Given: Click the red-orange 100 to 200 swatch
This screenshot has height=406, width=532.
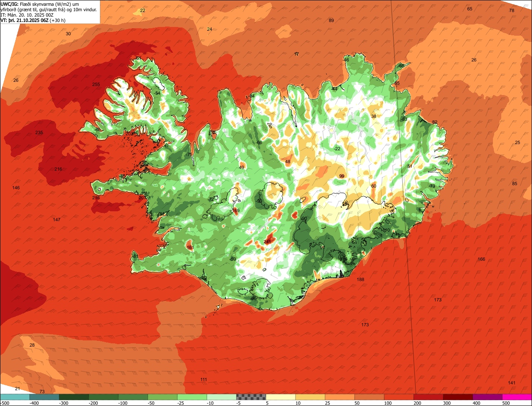Looking at the screenshot, I should coord(399,397).
